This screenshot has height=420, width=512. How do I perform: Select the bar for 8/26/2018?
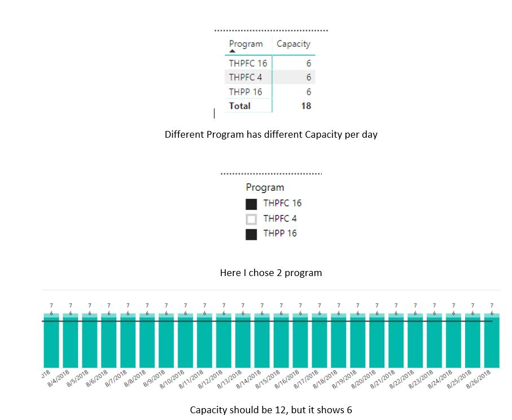tap(492, 340)
